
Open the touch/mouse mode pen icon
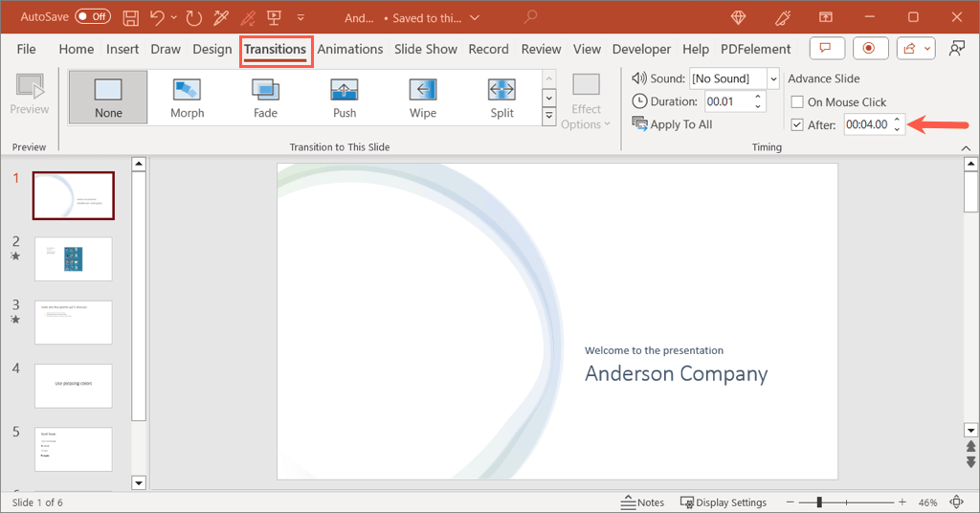coord(221,17)
